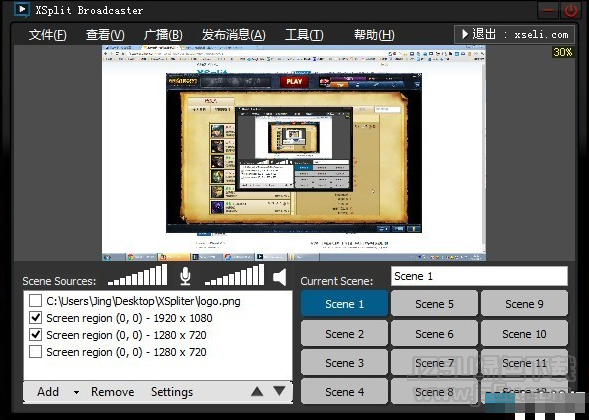The height and width of the screenshot is (420, 589).
Task: Click the live preview screen area
Action: pyautogui.click(x=294, y=153)
